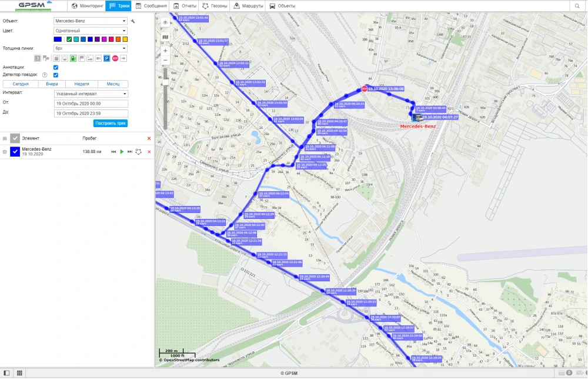Disable the Аннотации checkbox
Screen dimensions: 588x379
coord(56,67)
